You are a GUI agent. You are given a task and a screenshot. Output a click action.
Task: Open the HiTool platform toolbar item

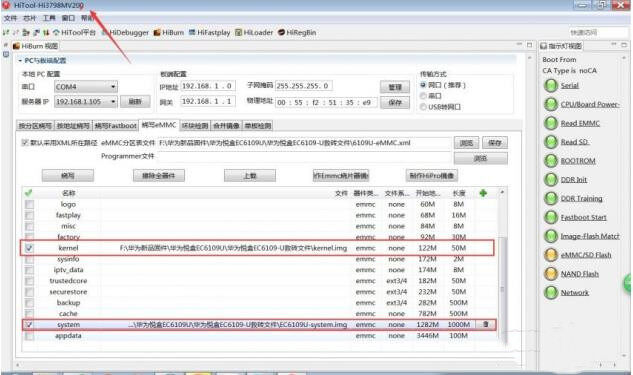pyautogui.click(x=74, y=32)
